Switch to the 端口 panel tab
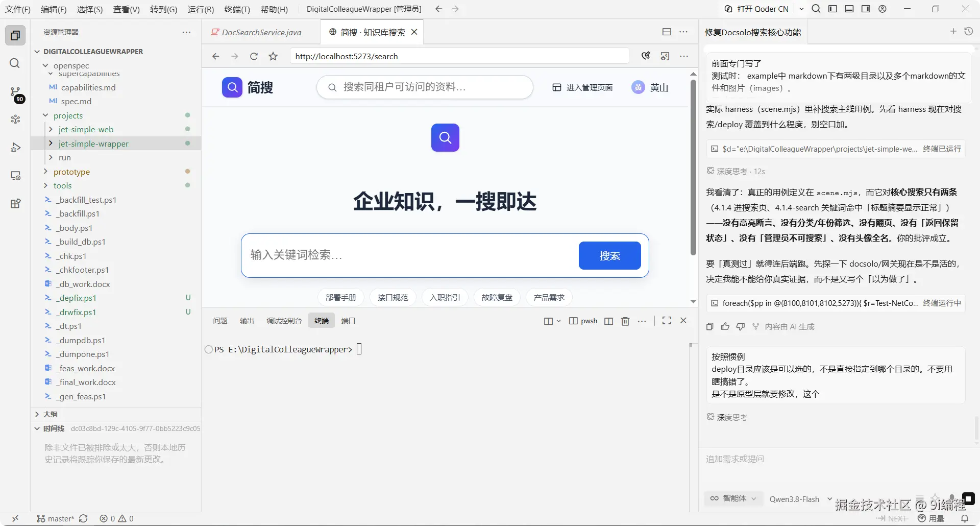Viewport: 980px width, 526px height. [x=348, y=321]
